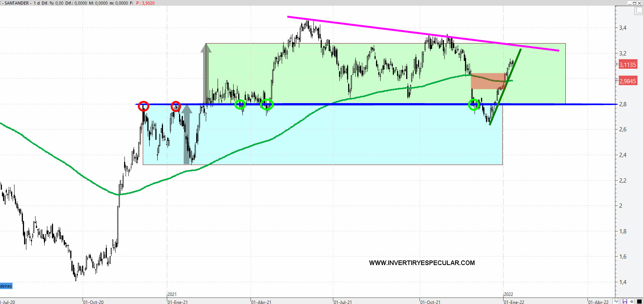The width and height of the screenshot is (644, 304).
Task: Click the first red circle on the blue line
Action: (x=144, y=106)
